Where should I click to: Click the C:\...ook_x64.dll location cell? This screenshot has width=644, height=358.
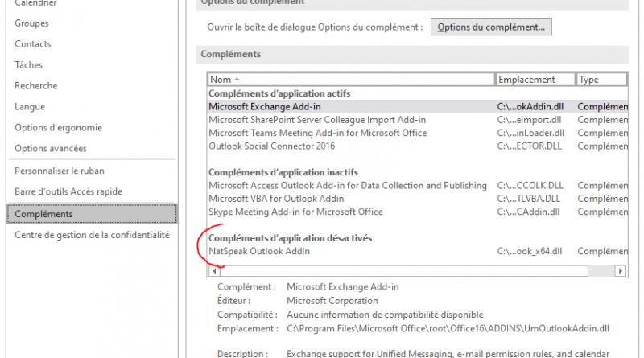(530, 251)
